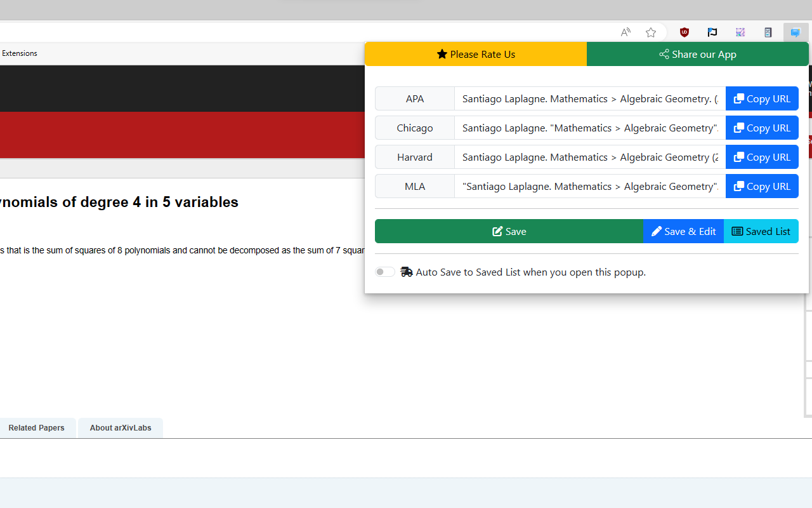Open Save & Edit
Image resolution: width=812 pixels, height=508 pixels.
(x=683, y=231)
